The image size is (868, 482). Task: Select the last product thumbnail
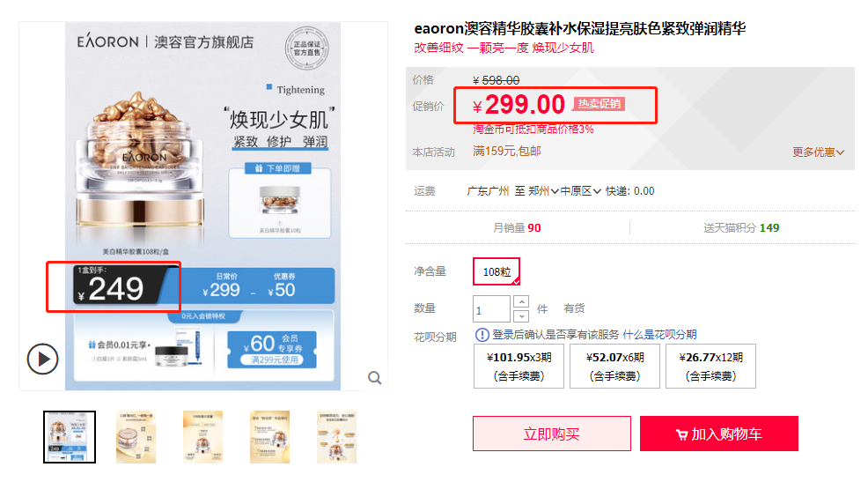point(336,437)
